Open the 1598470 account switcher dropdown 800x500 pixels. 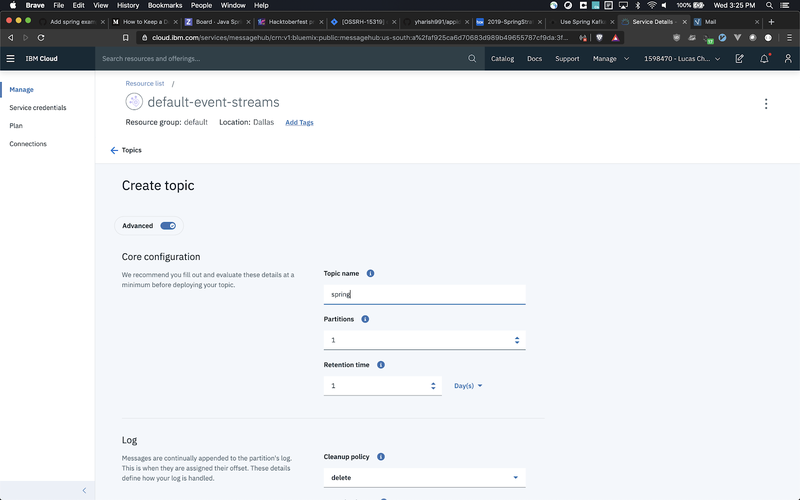(682, 59)
